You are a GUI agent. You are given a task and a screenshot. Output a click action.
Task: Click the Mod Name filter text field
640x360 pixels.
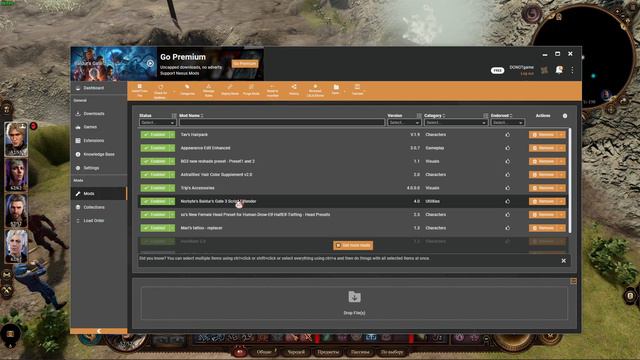tap(282, 122)
